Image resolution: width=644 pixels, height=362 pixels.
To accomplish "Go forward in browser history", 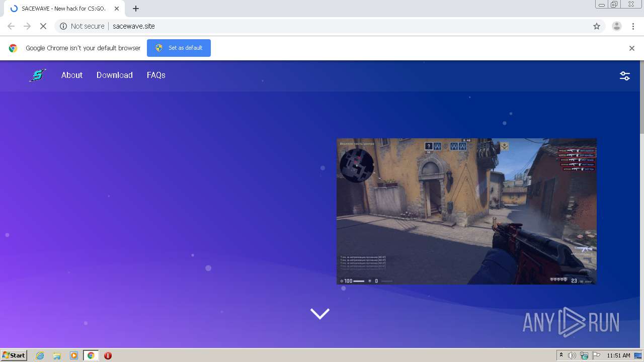I will [27, 26].
